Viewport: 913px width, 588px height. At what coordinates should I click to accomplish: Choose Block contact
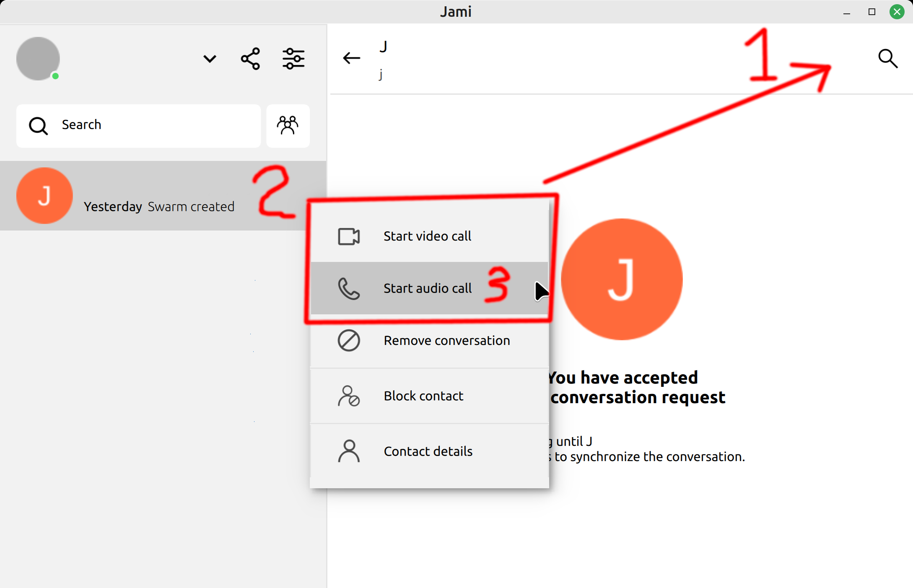coord(429,396)
